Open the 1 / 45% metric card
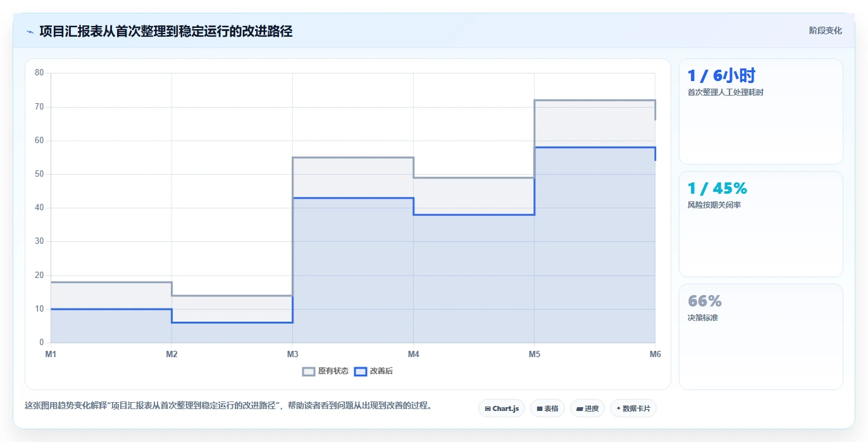The height and width of the screenshot is (442, 868). 761,224
